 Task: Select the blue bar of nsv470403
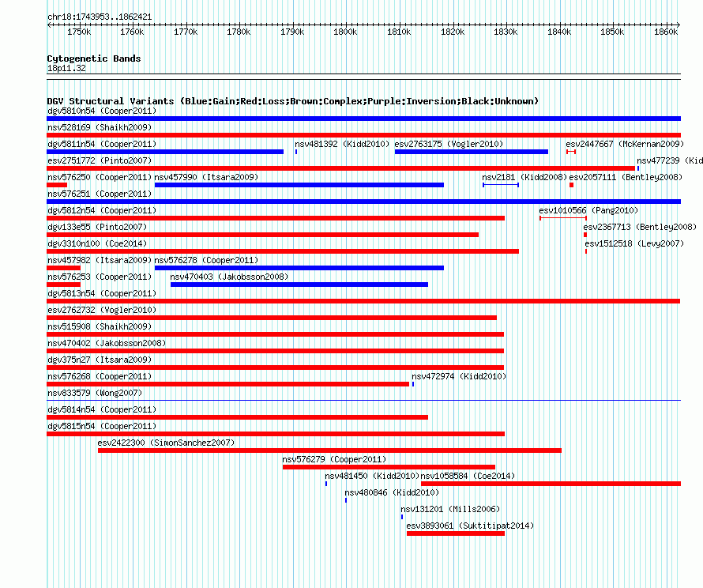tap(299, 285)
